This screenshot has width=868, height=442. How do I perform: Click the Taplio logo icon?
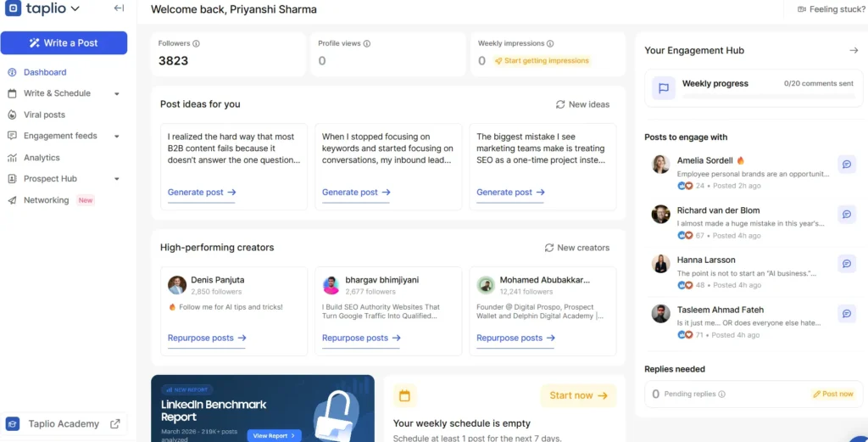[x=13, y=8]
